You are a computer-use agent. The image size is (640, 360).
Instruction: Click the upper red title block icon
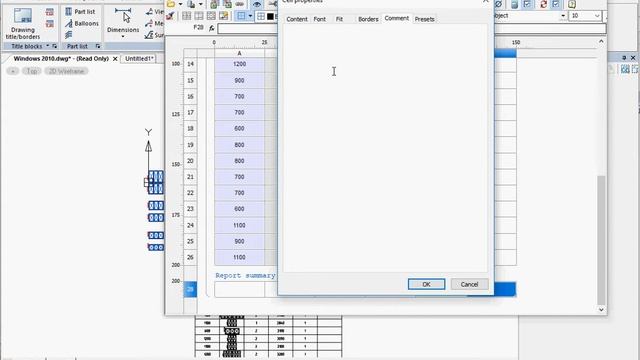coord(50,12)
